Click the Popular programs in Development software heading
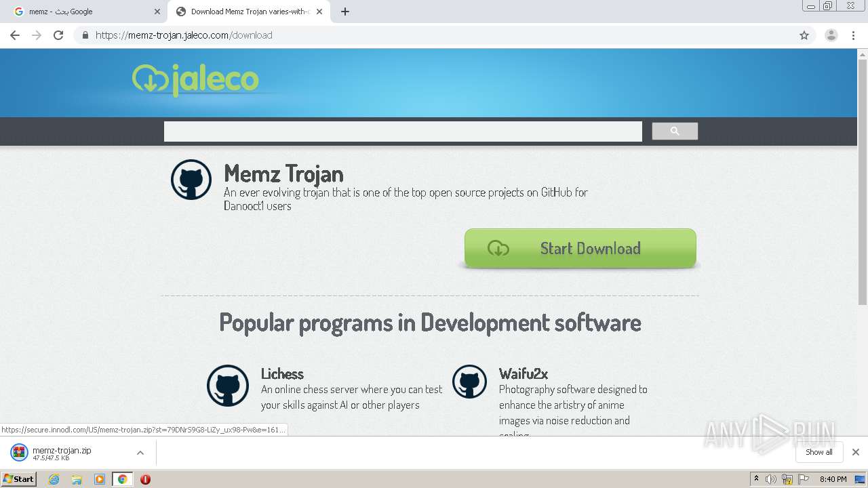The image size is (868, 488). (x=430, y=323)
